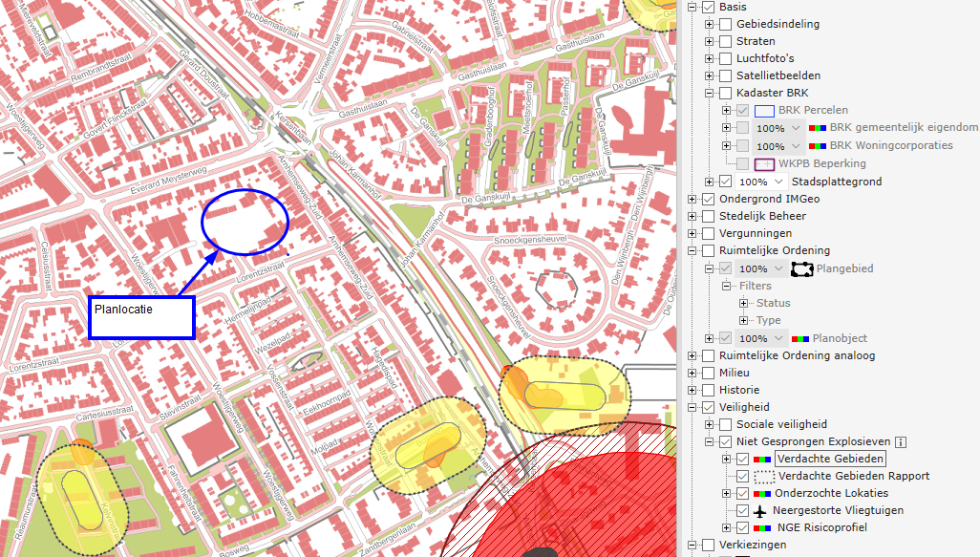Expand the Straten tree node
This screenshot has height=557, width=980.
710,41
